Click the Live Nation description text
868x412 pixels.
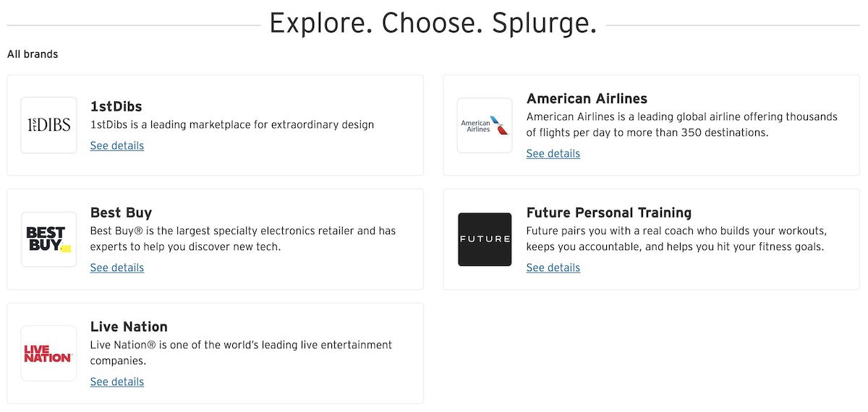(x=241, y=353)
